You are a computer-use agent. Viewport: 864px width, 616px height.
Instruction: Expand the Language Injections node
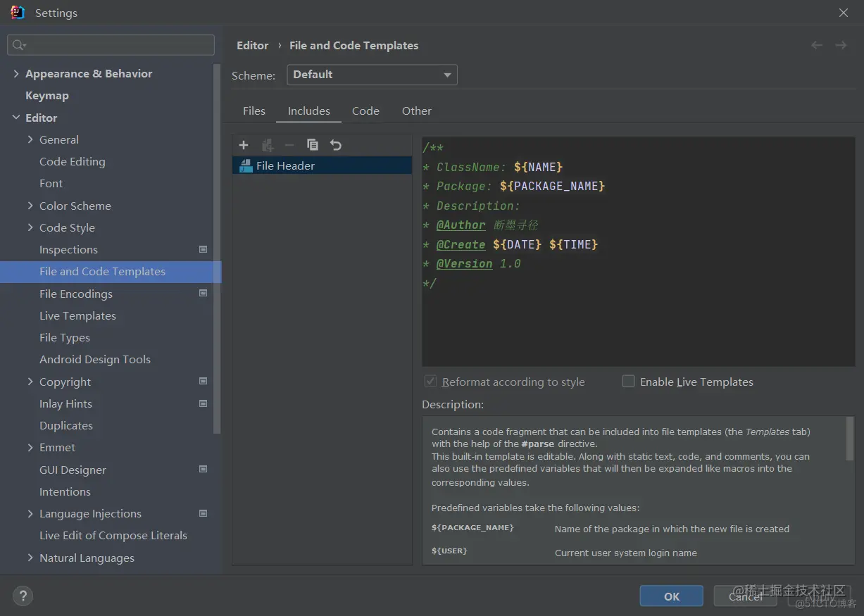tap(30, 513)
